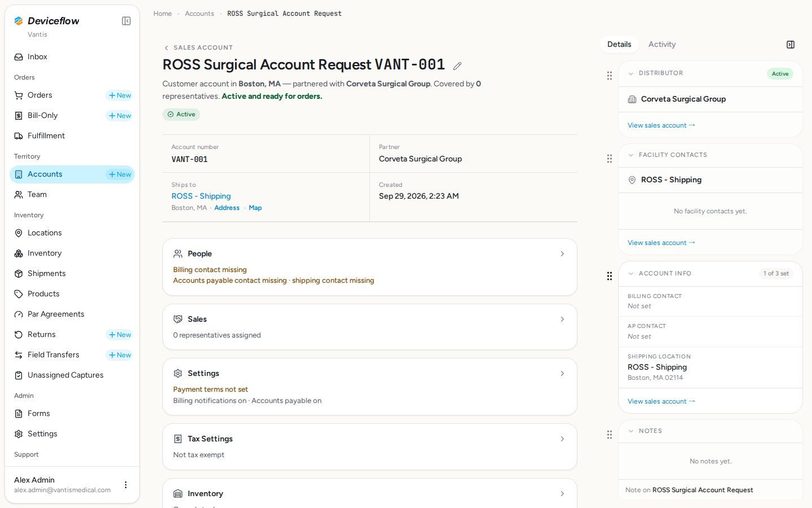Open Orders in the sidebar
The width and height of the screenshot is (812, 508).
39,95
